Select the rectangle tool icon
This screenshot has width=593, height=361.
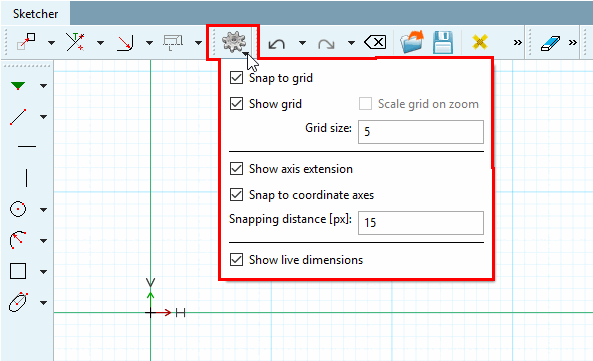pyautogui.click(x=18, y=271)
